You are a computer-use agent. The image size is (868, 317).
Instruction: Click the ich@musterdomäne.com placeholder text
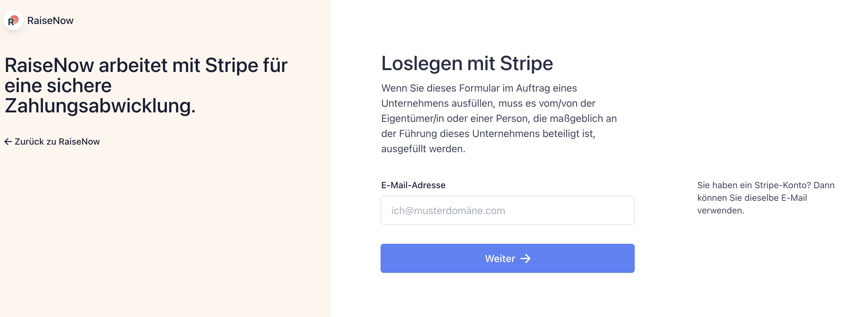tap(448, 211)
